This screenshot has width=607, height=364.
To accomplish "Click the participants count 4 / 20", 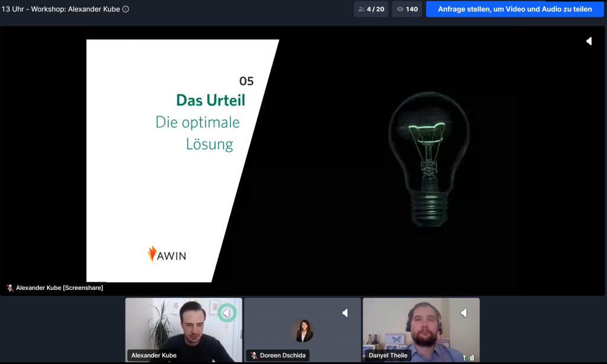I will pos(371,9).
